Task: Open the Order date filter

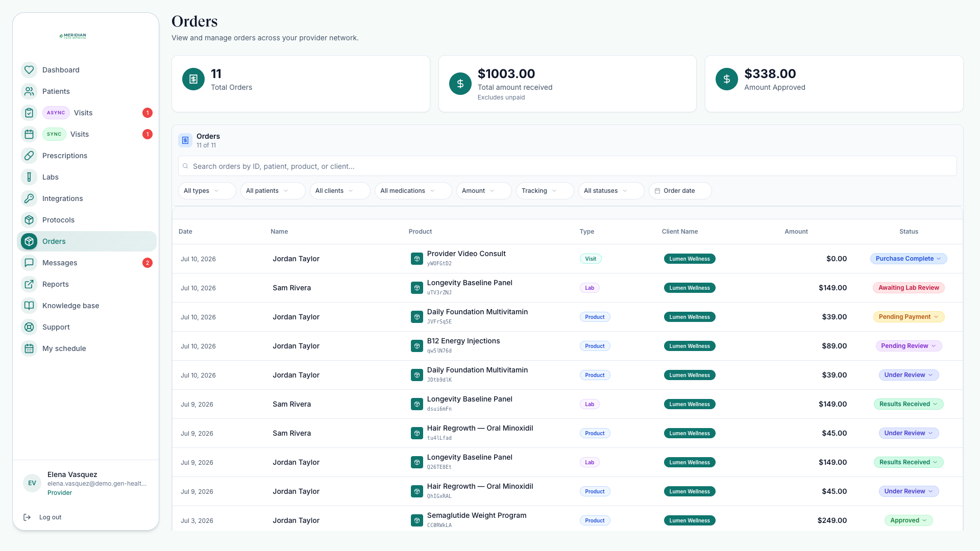Action: click(680, 191)
